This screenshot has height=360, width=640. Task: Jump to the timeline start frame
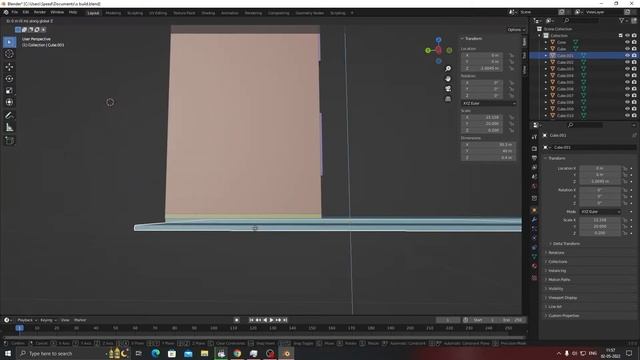251,320
